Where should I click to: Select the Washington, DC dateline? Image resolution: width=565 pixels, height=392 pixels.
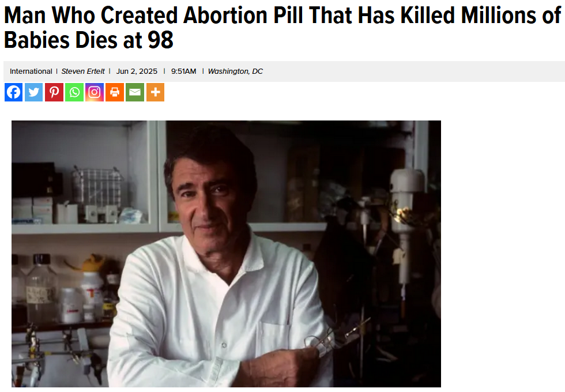tap(235, 71)
